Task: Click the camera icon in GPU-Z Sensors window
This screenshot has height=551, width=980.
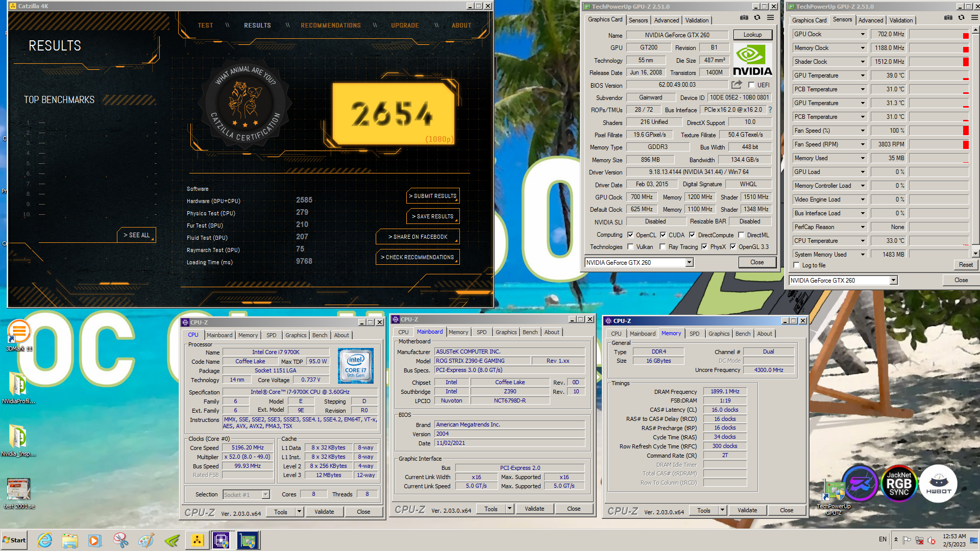Action: click(948, 18)
